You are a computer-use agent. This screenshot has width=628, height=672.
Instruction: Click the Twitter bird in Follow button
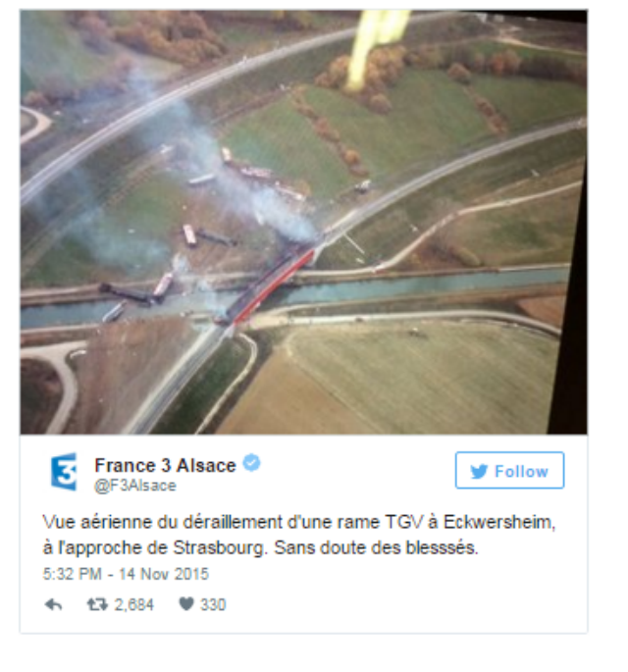479,472
